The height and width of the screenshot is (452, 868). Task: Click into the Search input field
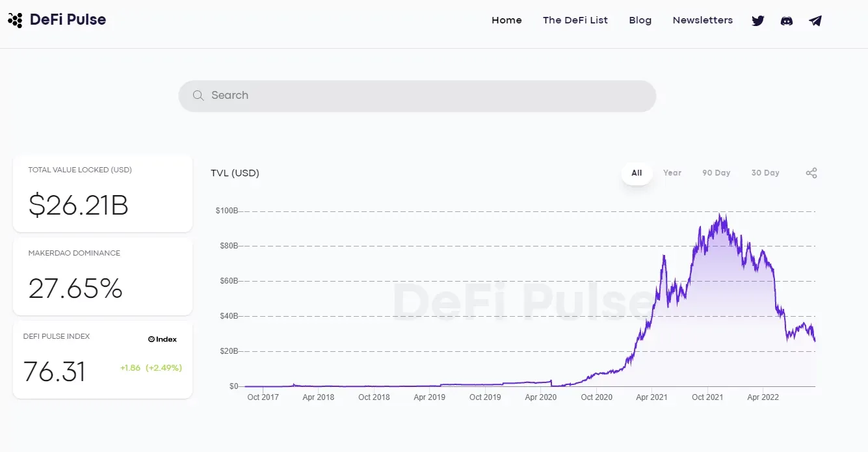coord(417,96)
